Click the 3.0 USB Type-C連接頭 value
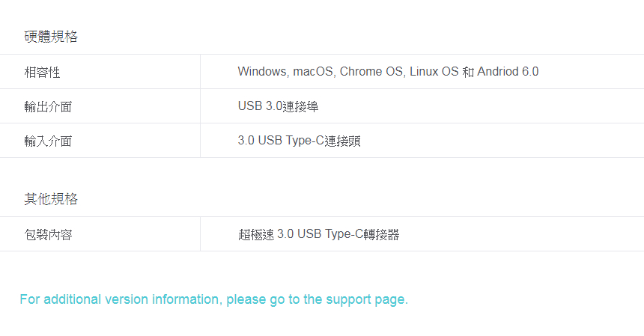 [299, 141]
